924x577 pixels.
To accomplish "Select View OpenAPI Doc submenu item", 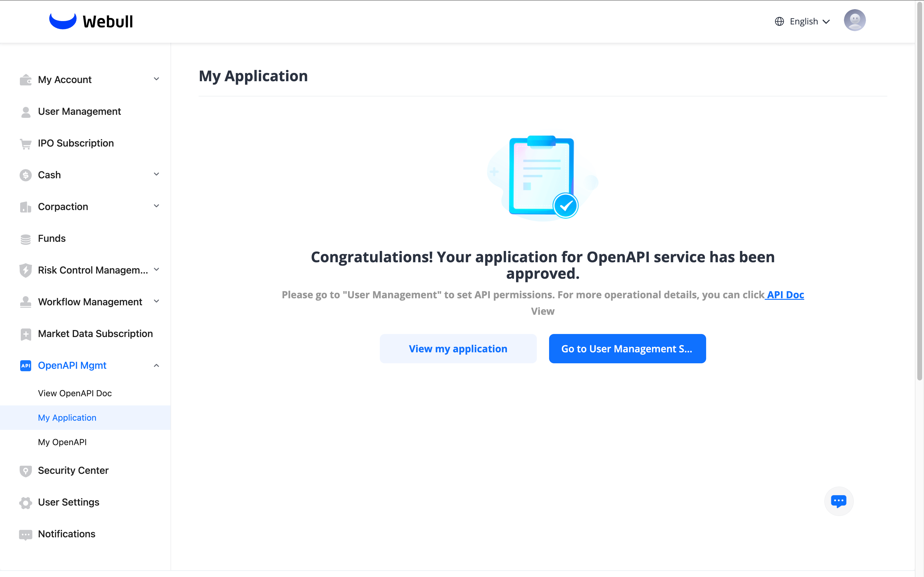I will (x=75, y=393).
